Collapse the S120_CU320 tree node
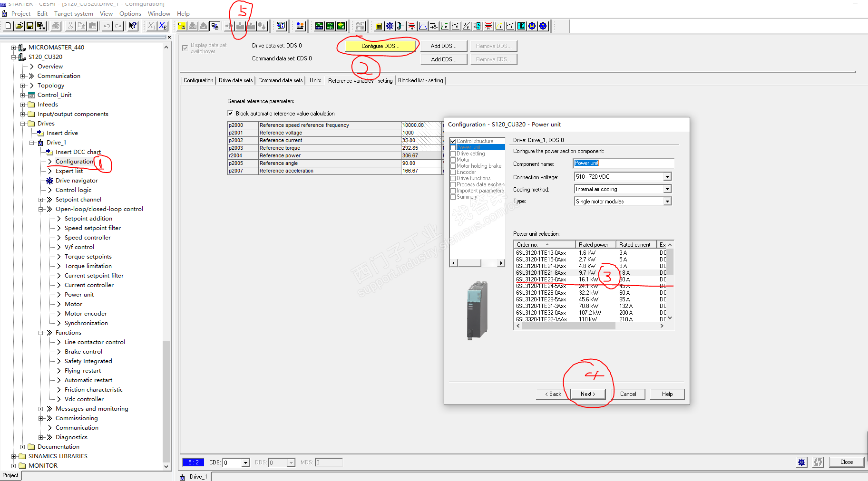 point(14,57)
